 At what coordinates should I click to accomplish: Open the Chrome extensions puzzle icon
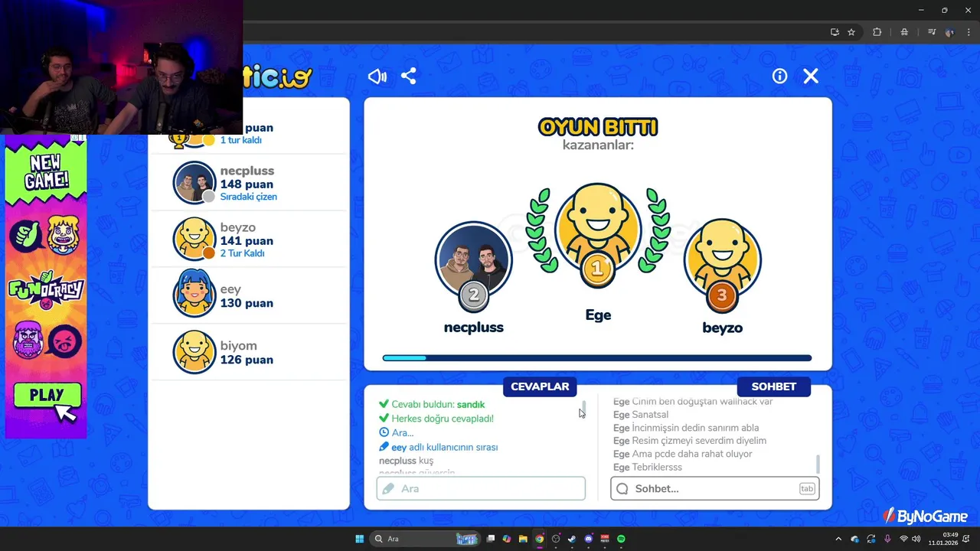pyautogui.click(x=877, y=32)
